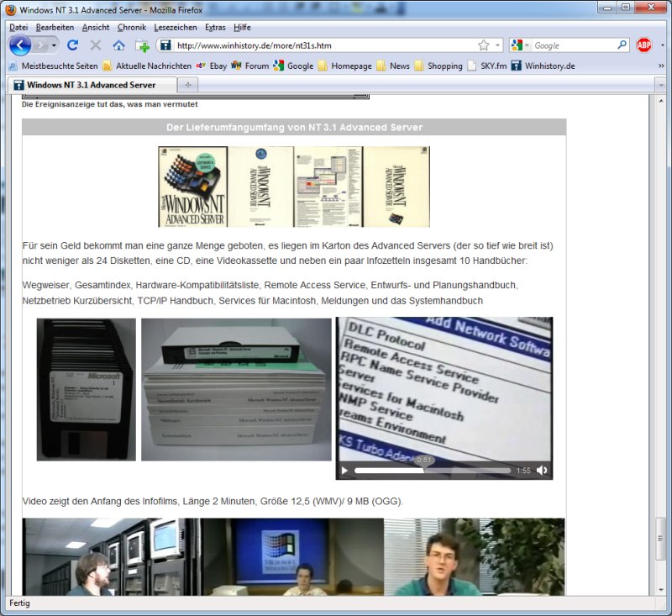This screenshot has width=672, height=616.
Task: Click the Forward navigation arrow
Action: (40, 45)
